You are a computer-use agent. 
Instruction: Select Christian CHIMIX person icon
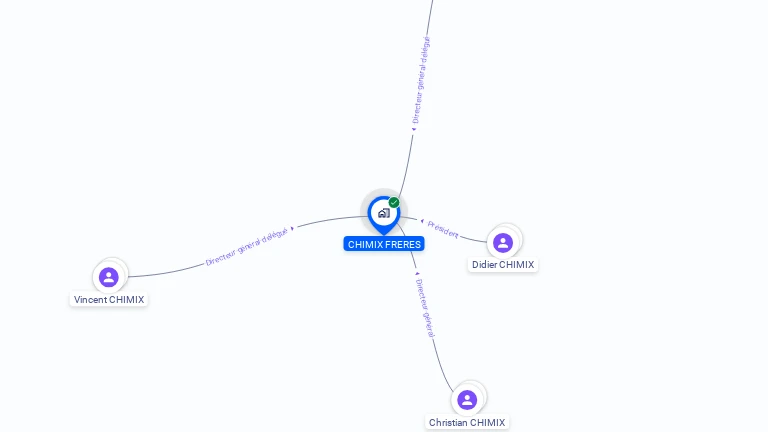[467, 400]
